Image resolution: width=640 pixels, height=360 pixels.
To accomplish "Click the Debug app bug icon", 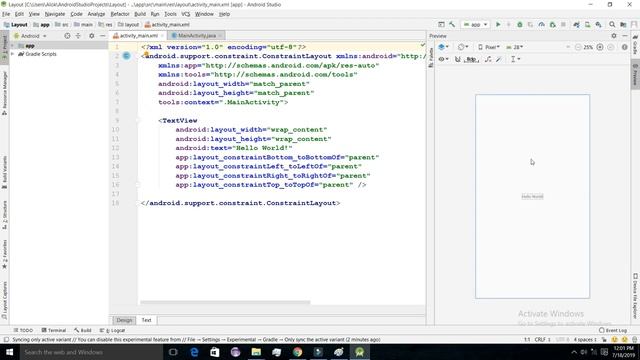I will [520, 24].
